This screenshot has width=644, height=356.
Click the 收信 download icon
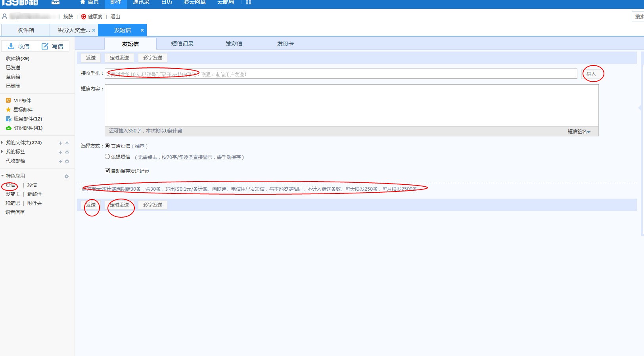(11, 46)
